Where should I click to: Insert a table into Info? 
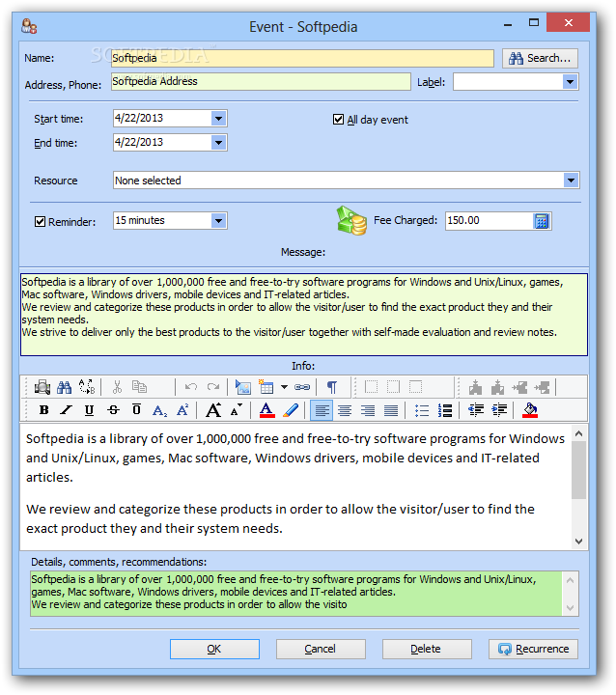click(266, 387)
